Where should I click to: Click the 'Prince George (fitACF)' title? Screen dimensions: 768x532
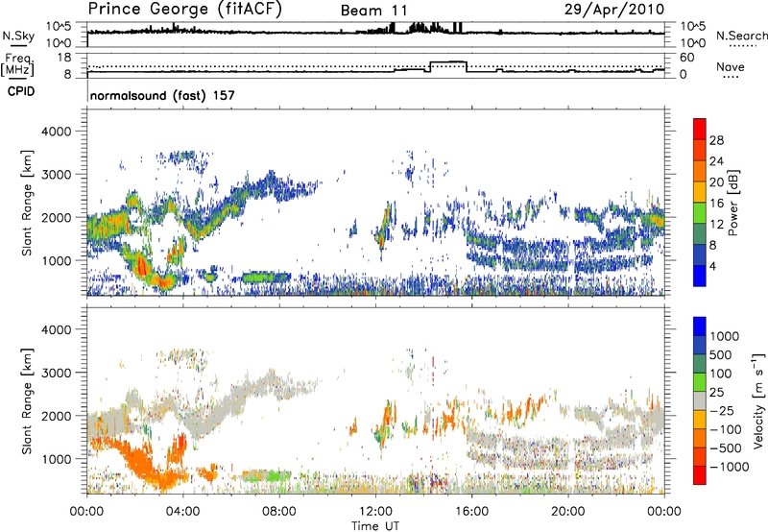pos(184,9)
